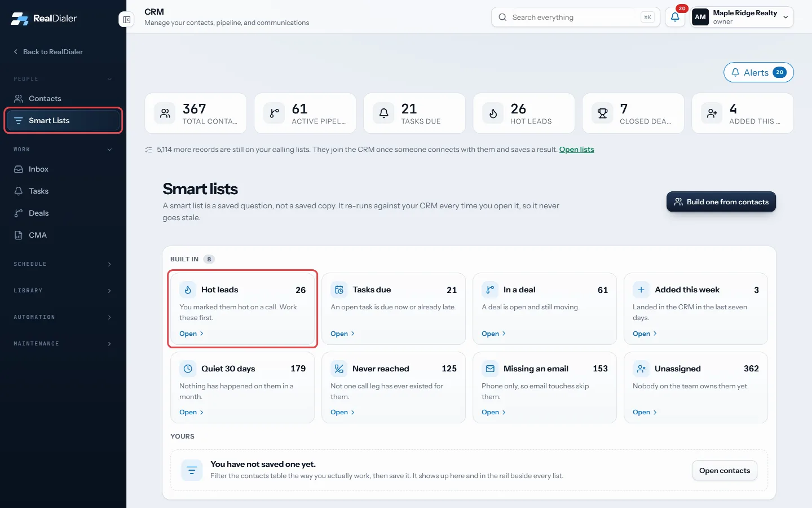Click the Unassigned user icon
Image resolution: width=812 pixels, height=508 pixels.
(x=641, y=369)
